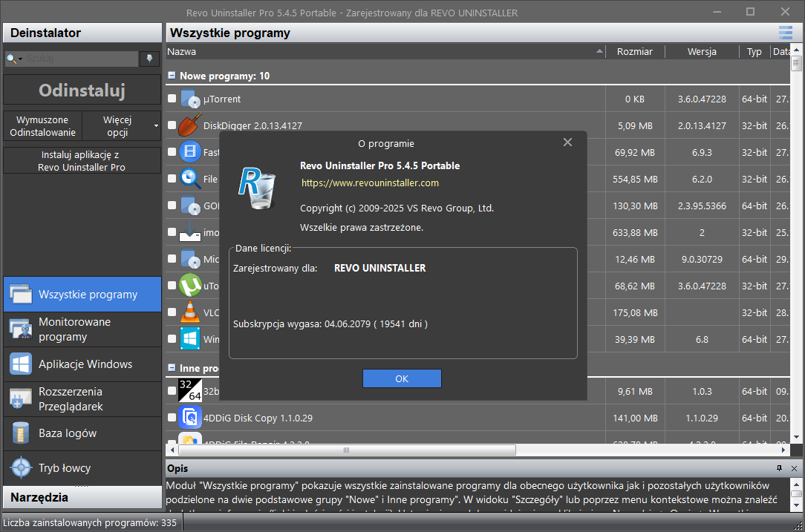The width and height of the screenshot is (805, 532).
Task: Click the Revo Uninstaller logo in About dialog
Action: coord(257,188)
